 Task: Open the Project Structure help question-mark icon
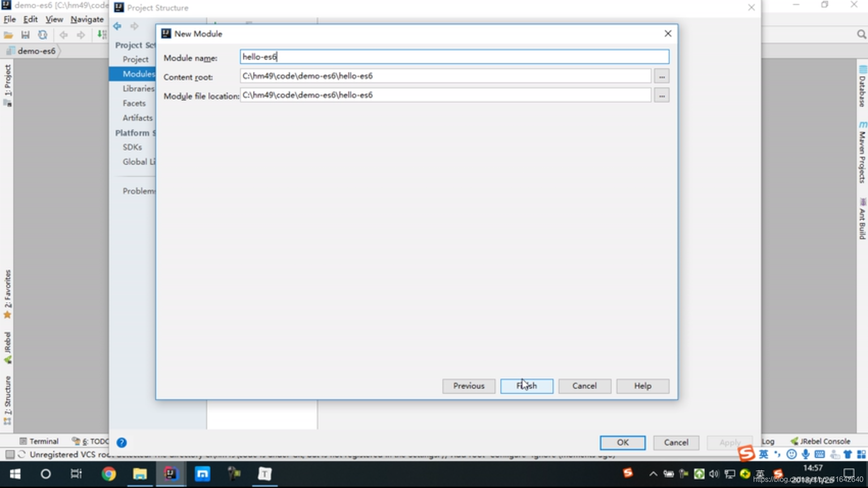tap(122, 442)
